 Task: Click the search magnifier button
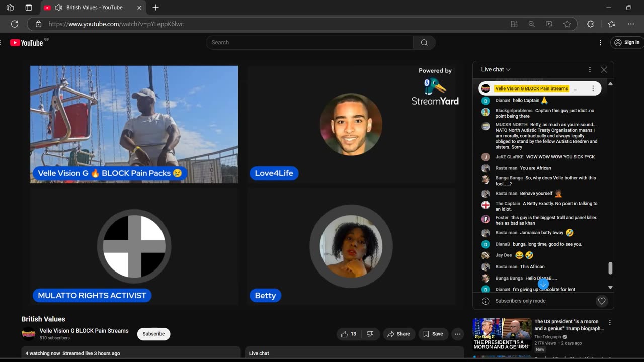click(x=424, y=43)
